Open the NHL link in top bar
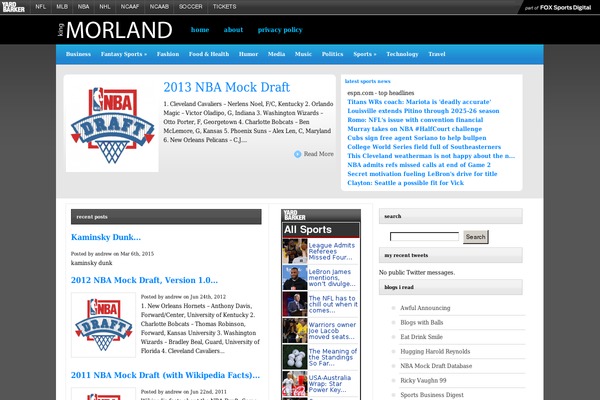 click(105, 7)
